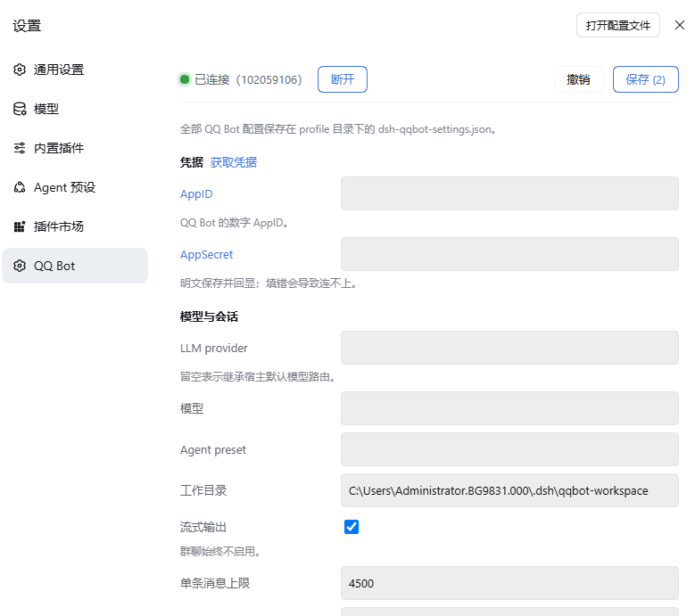The height and width of the screenshot is (616, 695).
Task: Click the green connected status indicator
Action: (185, 79)
